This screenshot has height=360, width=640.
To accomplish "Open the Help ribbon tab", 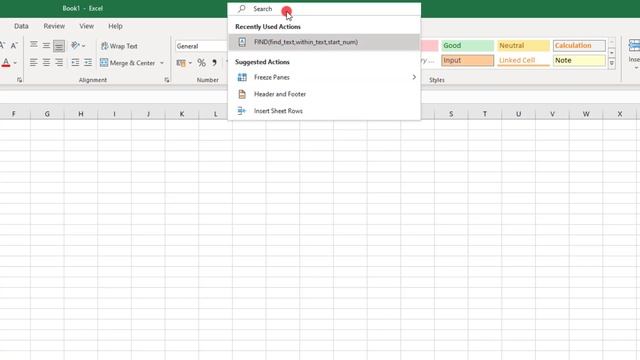I will click(115, 26).
